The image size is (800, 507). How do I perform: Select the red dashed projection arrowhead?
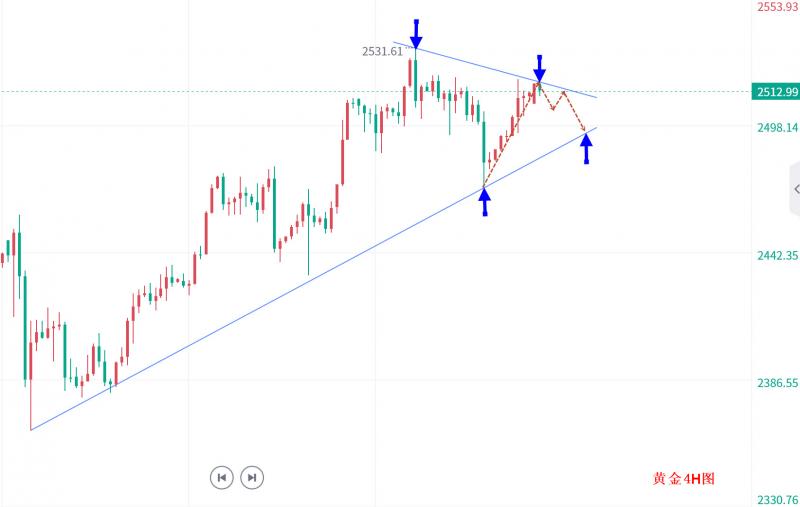pyautogui.click(x=583, y=130)
